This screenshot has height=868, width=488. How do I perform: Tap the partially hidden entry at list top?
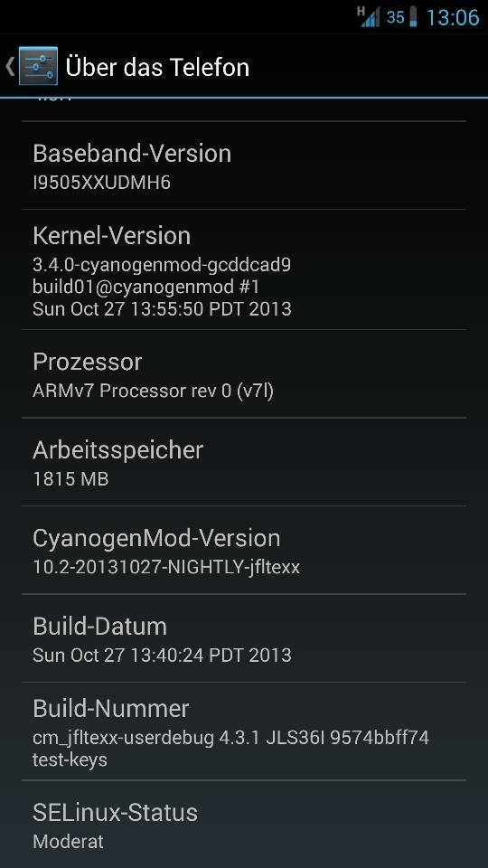(244, 109)
